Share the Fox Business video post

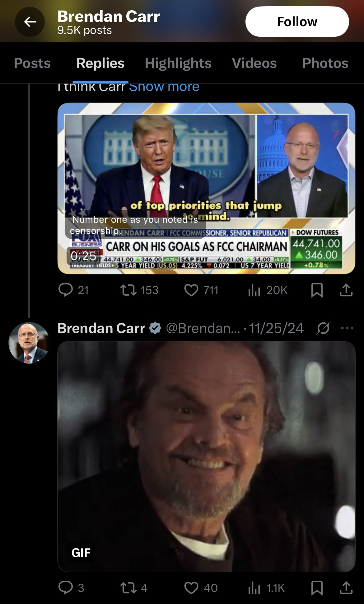click(346, 290)
